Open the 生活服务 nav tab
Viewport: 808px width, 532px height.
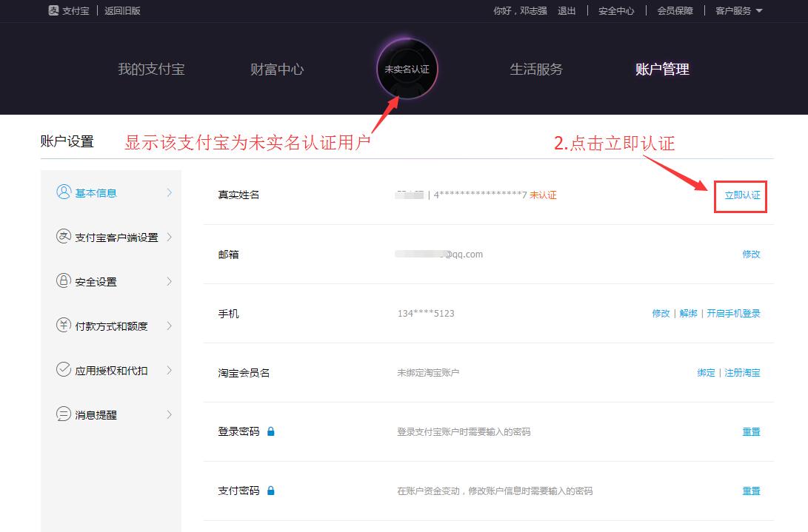(536, 69)
